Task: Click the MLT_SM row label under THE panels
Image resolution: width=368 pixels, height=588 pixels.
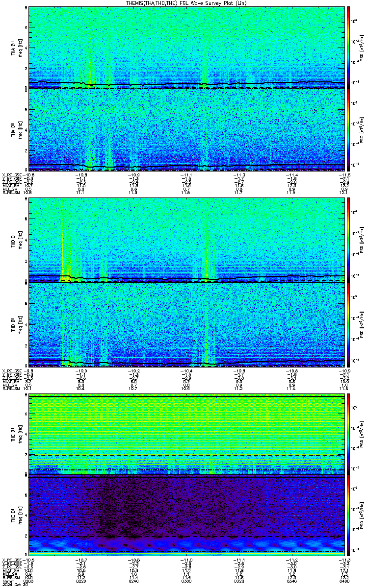Action: pyautogui.click(x=10, y=574)
